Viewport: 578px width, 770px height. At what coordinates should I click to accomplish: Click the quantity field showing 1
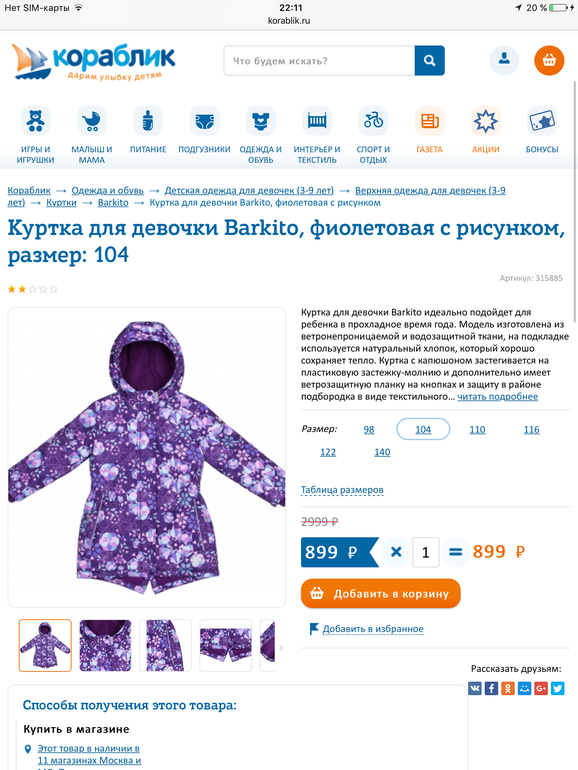pos(425,552)
